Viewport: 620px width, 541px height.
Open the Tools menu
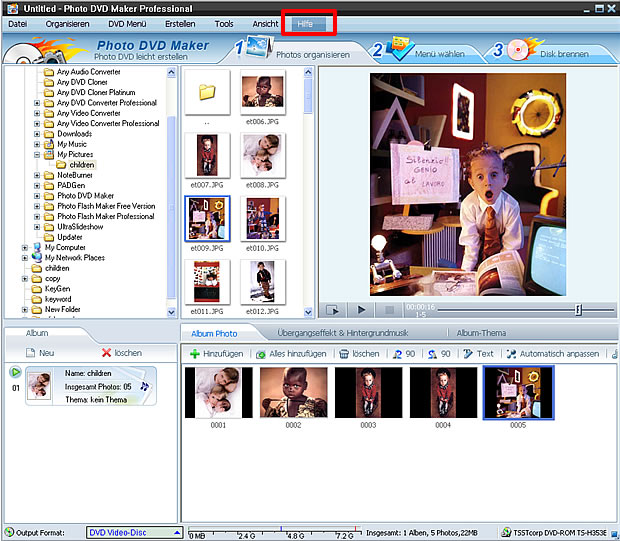pyautogui.click(x=224, y=24)
